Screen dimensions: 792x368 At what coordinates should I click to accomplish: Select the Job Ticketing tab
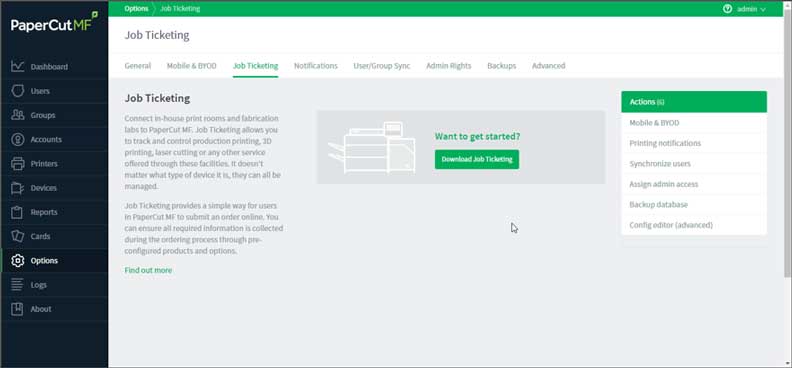point(255,66)
